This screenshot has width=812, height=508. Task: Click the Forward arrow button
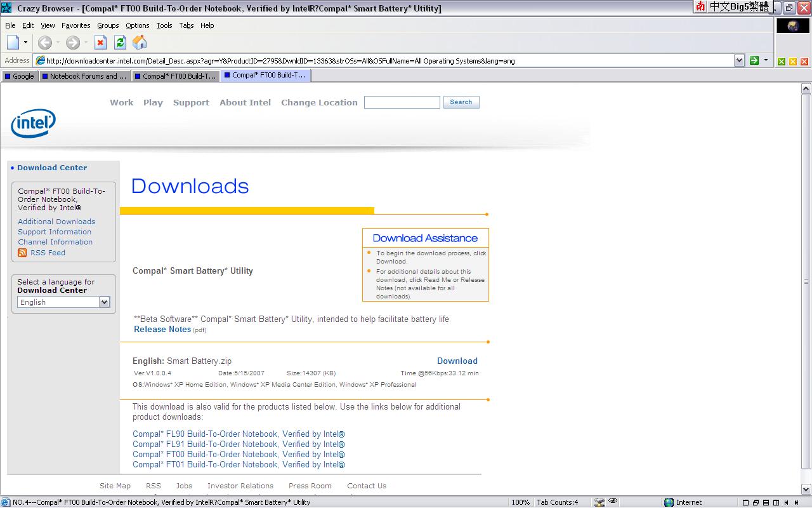73,43
